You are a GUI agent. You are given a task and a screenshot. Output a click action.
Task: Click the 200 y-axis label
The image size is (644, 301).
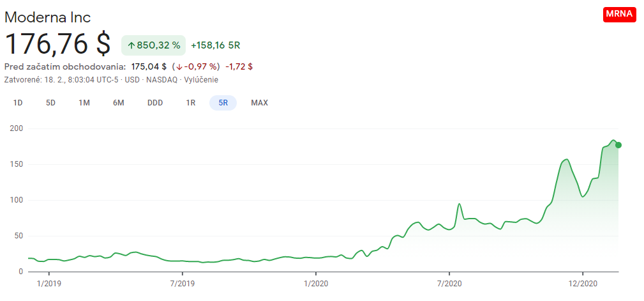pyautogui.click(x=17, y=128)
